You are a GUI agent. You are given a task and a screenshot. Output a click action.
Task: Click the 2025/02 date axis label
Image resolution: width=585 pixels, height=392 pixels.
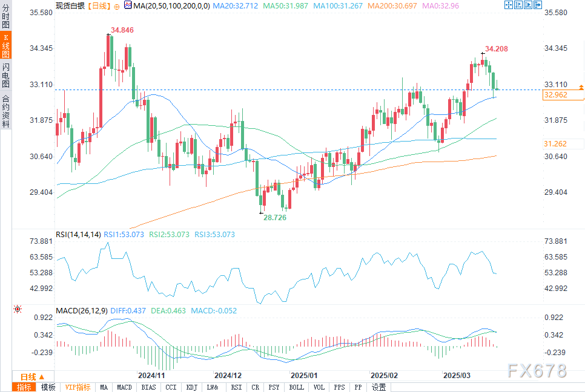(x=385, y=375)
